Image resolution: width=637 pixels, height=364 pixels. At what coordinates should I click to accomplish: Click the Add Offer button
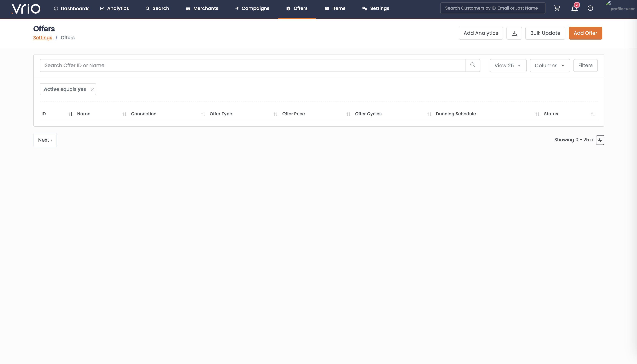pyautogui.click(x=585, y=33)
